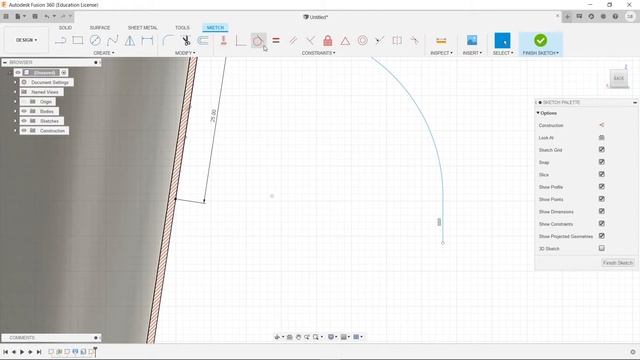Apply the Collinear constraint

(380, 40)
